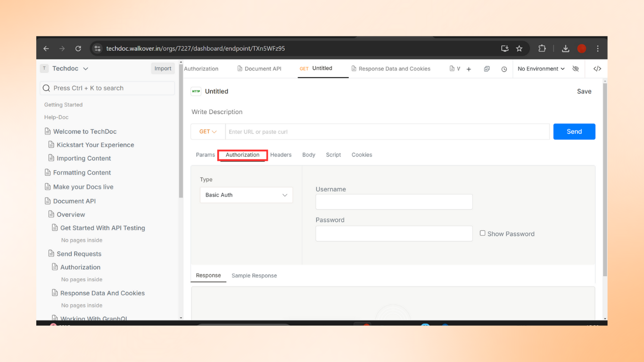Click the Password input field
The image size is (644, 362).
394,233
